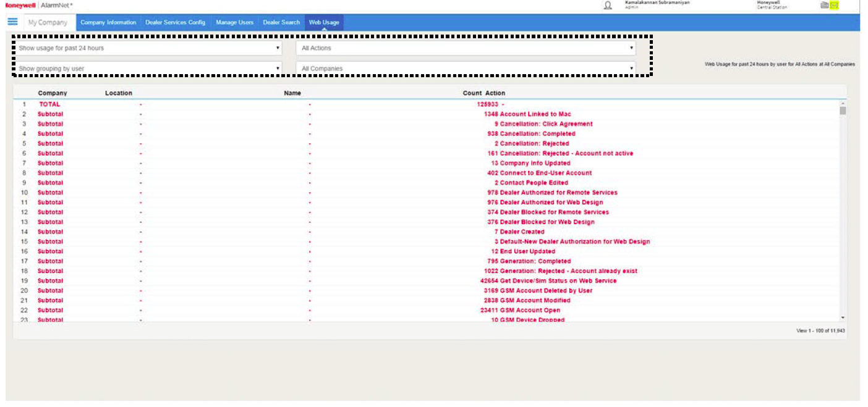Open the usage time period dropdown
The height and width of the screenshot is (407, 868).
148,48
